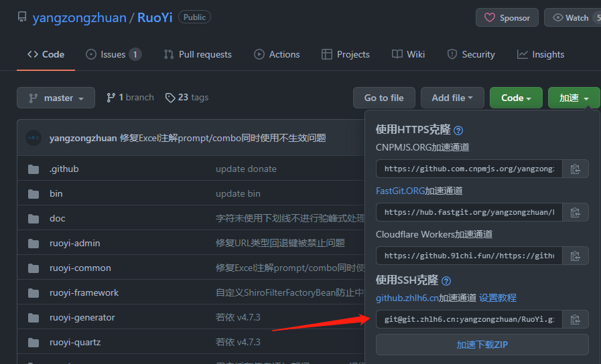
Task: Open the Pull requests tab
Action: click(x=198, y=54)
